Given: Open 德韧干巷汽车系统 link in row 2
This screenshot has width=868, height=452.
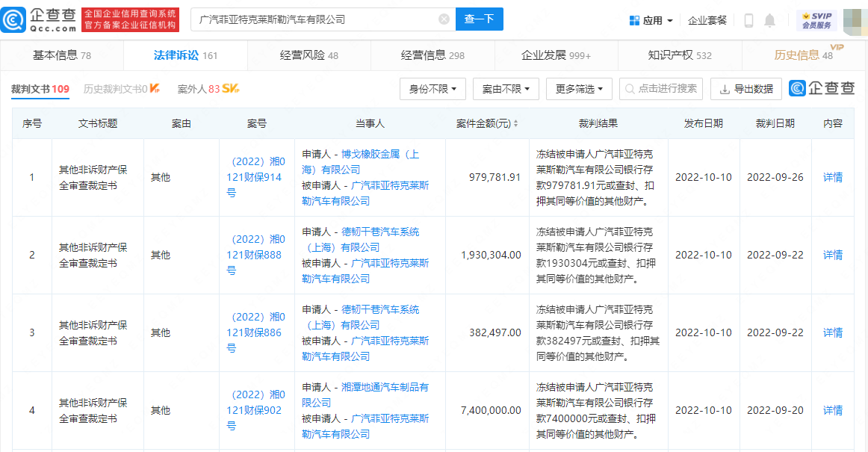Looking at the screenshot, I should pyautogui.click(x=360, y=239).
